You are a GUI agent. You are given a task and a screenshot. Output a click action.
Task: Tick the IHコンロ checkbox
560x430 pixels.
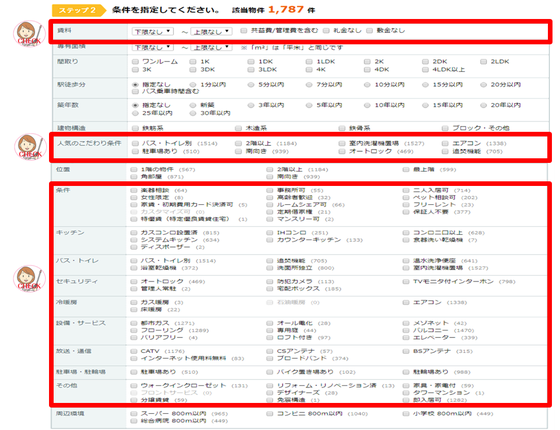(x=270, y=233)
